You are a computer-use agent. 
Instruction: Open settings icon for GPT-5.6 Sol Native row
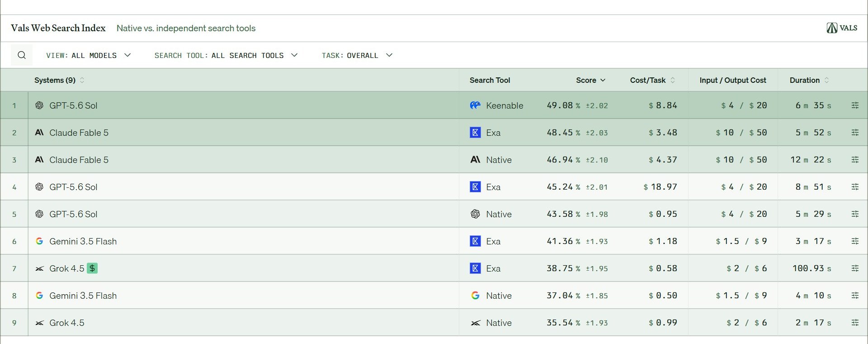pyautogui.click(x=855, y=214)
